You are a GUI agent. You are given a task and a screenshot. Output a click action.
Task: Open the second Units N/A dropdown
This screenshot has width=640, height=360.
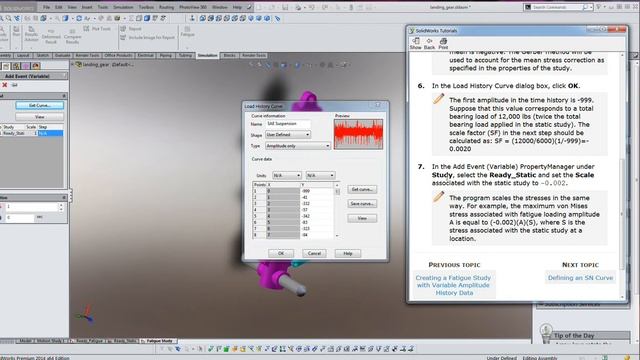320,175
